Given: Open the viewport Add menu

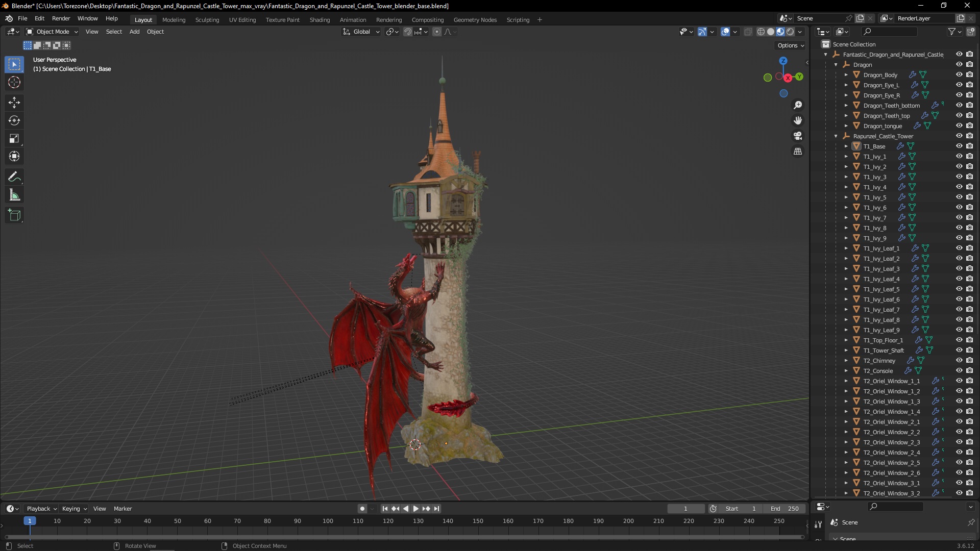Looking at the screenshot, I should click(x=134, y=32).
